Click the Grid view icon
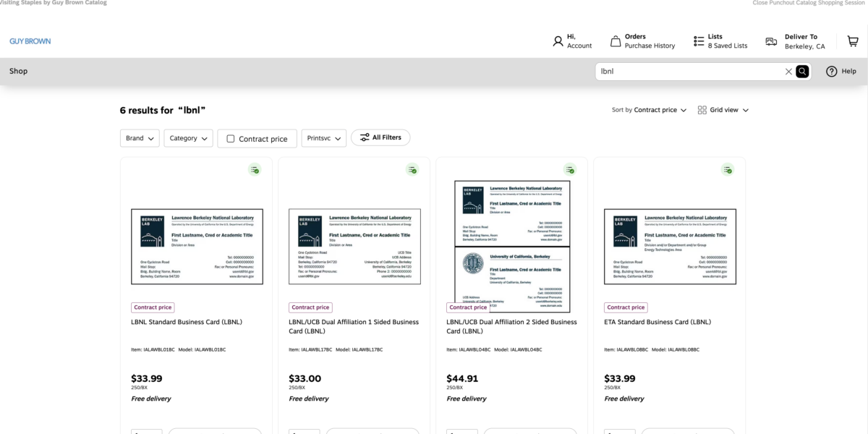Viewport: 868px width, 434px height. point(702,110)
